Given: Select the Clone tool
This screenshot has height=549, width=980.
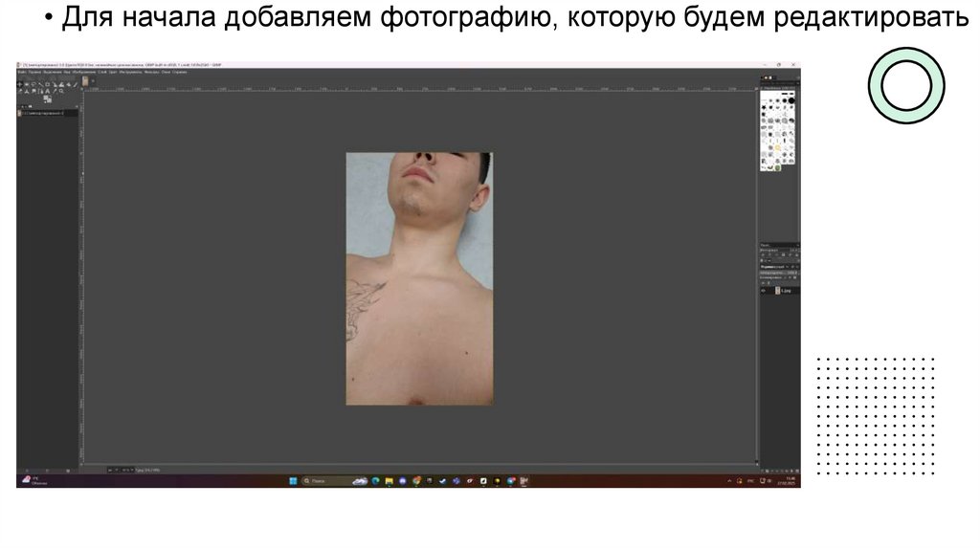Looking at the screenshot, I should tap(27, 91).
